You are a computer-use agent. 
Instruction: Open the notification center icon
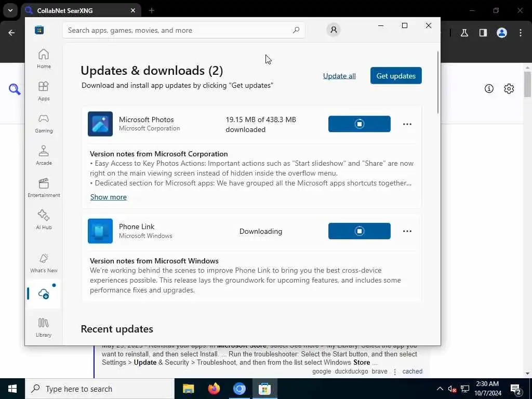[516, 389]
